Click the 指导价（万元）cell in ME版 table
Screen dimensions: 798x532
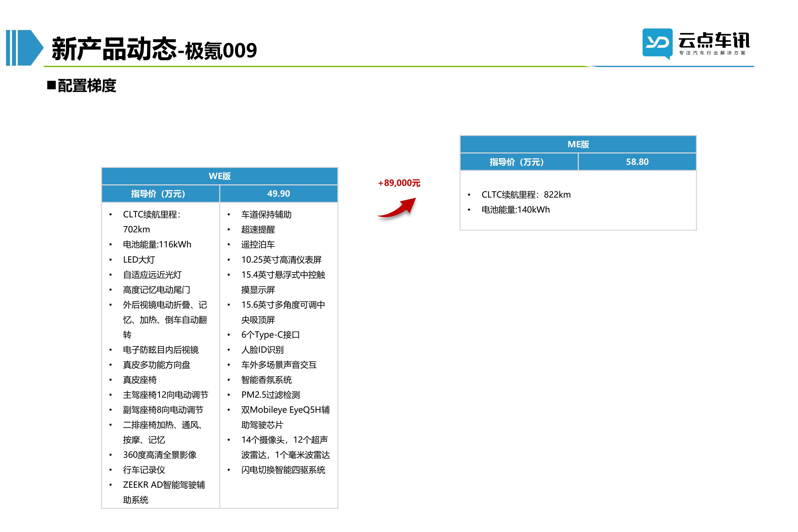coord(519,162)
